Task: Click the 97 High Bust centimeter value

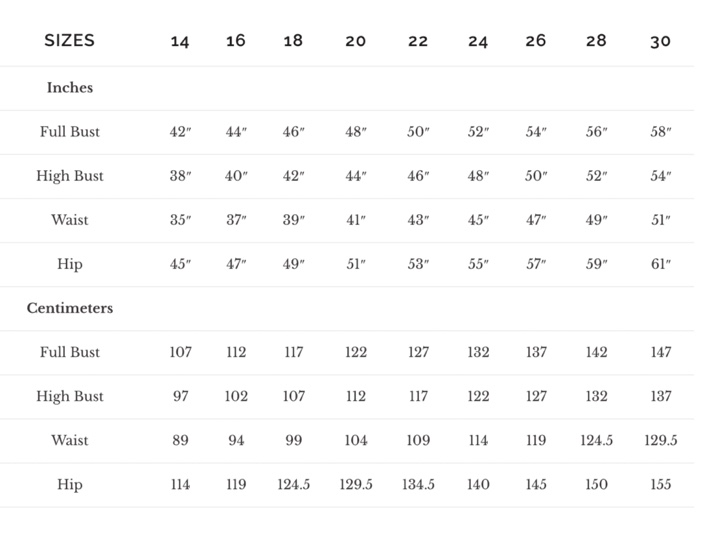Action: [180, 396]
